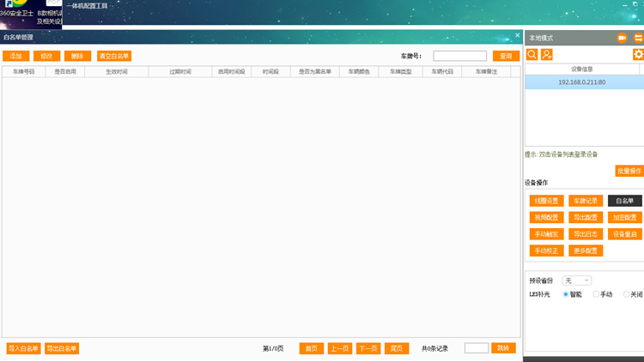The image size is (644, 362).
Task: Click the 车牌号码 column header
Action: point(24,71)
